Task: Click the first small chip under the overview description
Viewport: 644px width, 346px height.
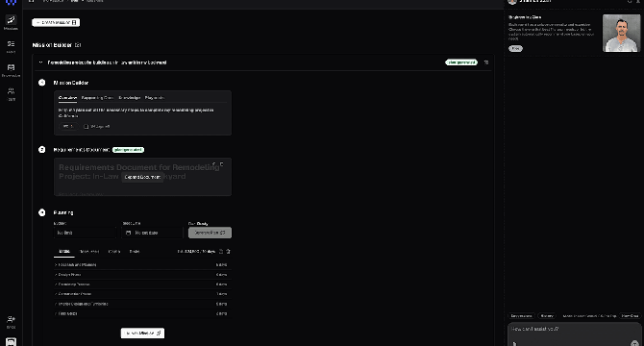Action: [x=68, y=127]
